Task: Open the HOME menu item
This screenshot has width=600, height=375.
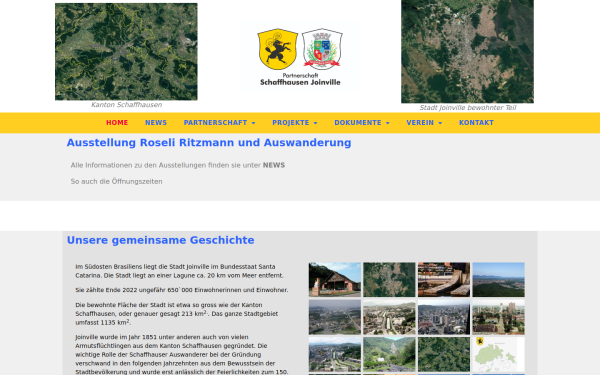Action: (x=117, y=123)
